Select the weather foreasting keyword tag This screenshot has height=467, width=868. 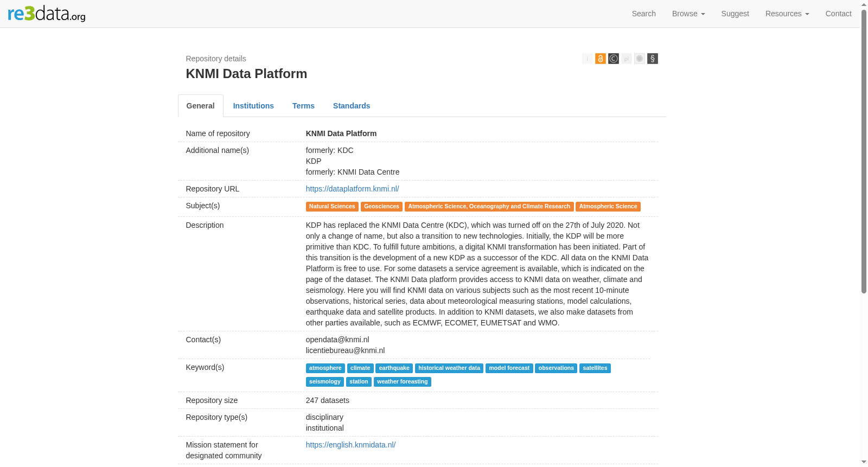403,382
